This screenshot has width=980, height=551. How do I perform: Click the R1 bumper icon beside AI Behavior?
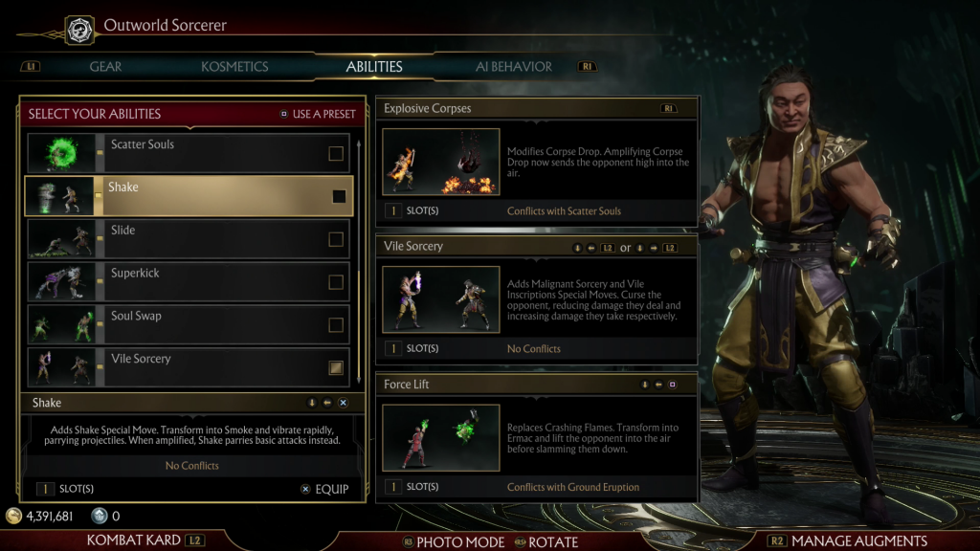587,66
